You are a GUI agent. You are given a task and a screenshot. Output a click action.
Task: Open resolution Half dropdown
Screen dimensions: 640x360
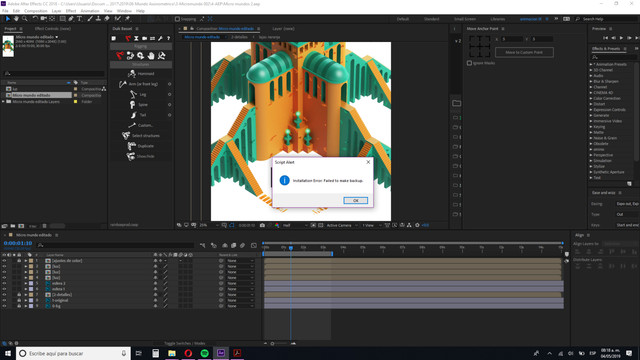point(296,225)
